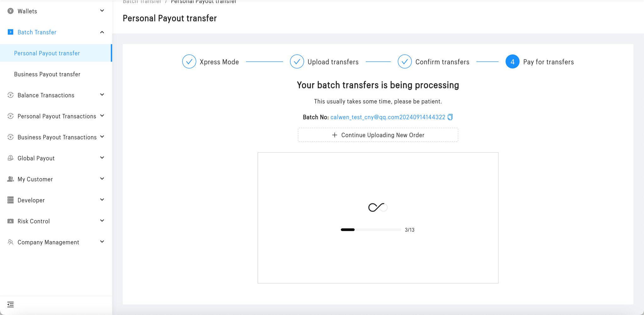Expand Balance Transactions chevron

tap(102, 95)
